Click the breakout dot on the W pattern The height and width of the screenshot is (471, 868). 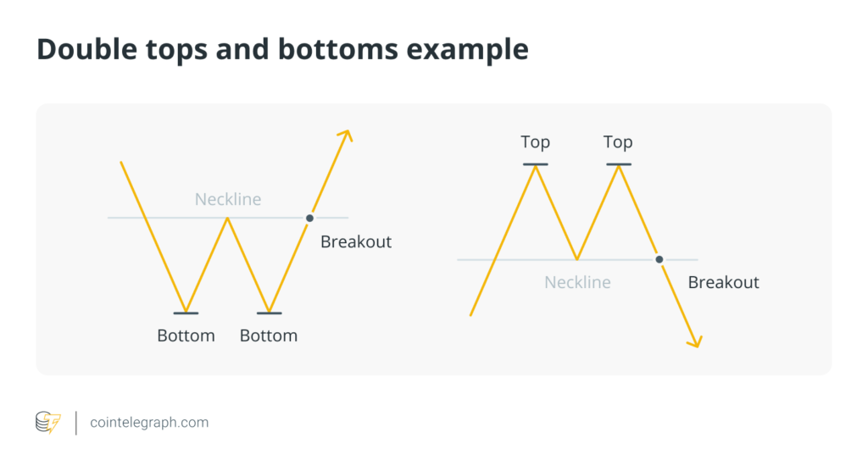click(x=310, y=218)
